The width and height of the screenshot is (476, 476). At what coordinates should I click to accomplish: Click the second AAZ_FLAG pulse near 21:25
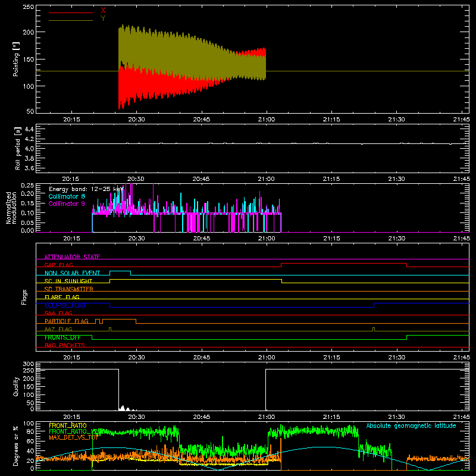[374, 329]
